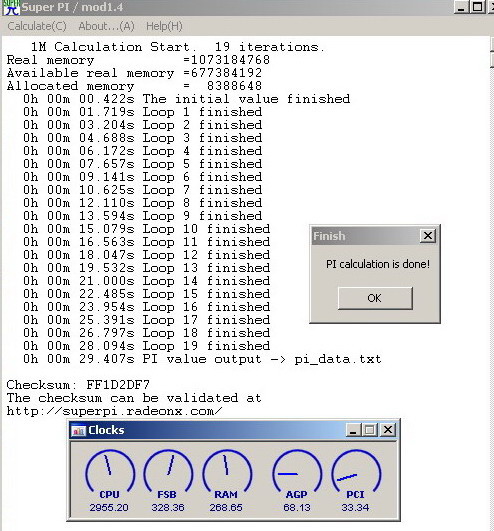Click the AGP clock gauge dial
The image size is (494, 531).
pyautogui.click(x=297, y=471)
